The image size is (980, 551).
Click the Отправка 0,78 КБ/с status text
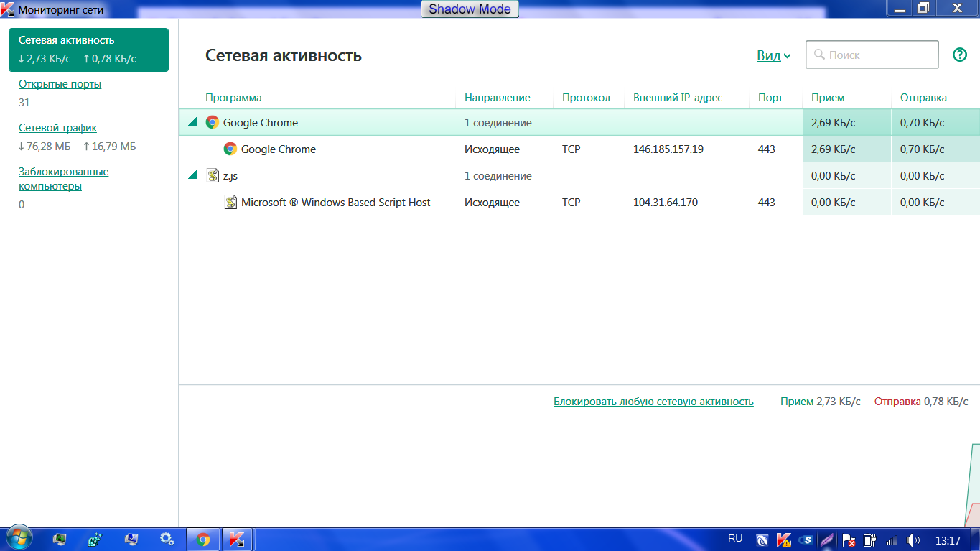(x=921, y=402)
